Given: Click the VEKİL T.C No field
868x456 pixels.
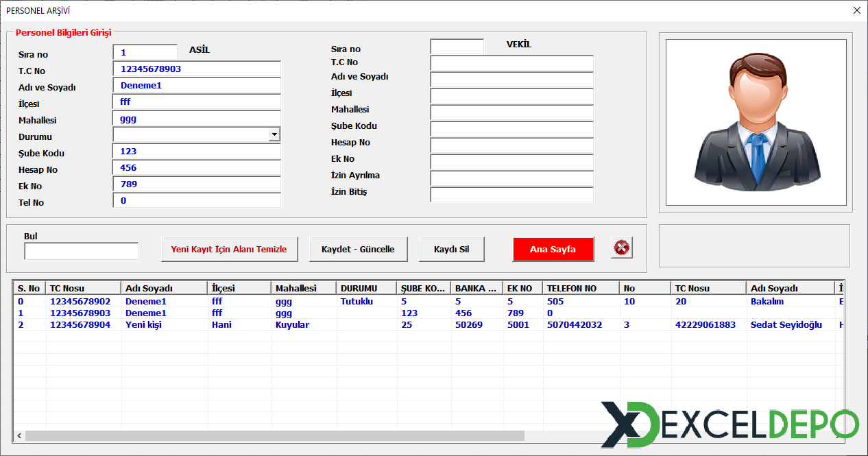Looking at the screenshot, I should pyautogui.click(x=511, y=63).
